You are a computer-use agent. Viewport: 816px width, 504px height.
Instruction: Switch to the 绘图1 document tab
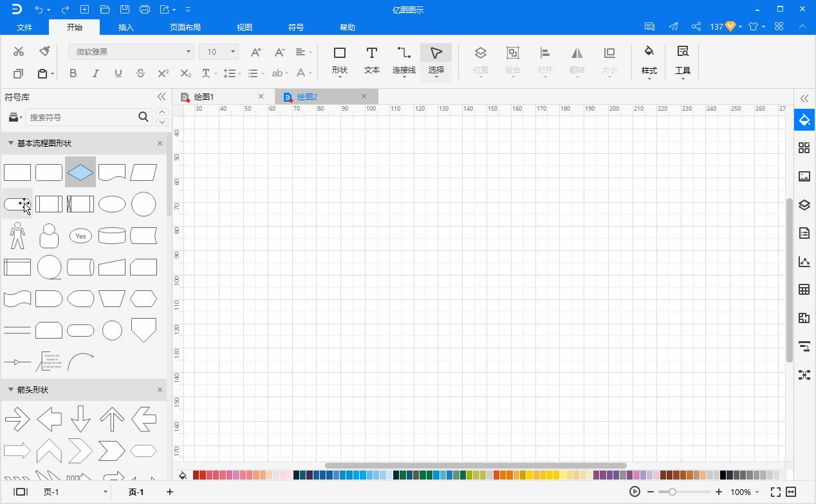pyautogui.click(x=204, y=97)
